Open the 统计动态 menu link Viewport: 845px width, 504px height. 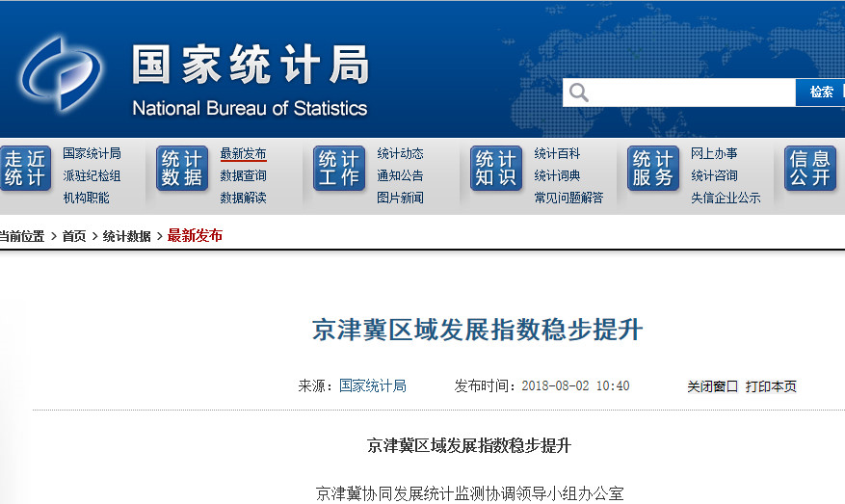pos(400,153)
